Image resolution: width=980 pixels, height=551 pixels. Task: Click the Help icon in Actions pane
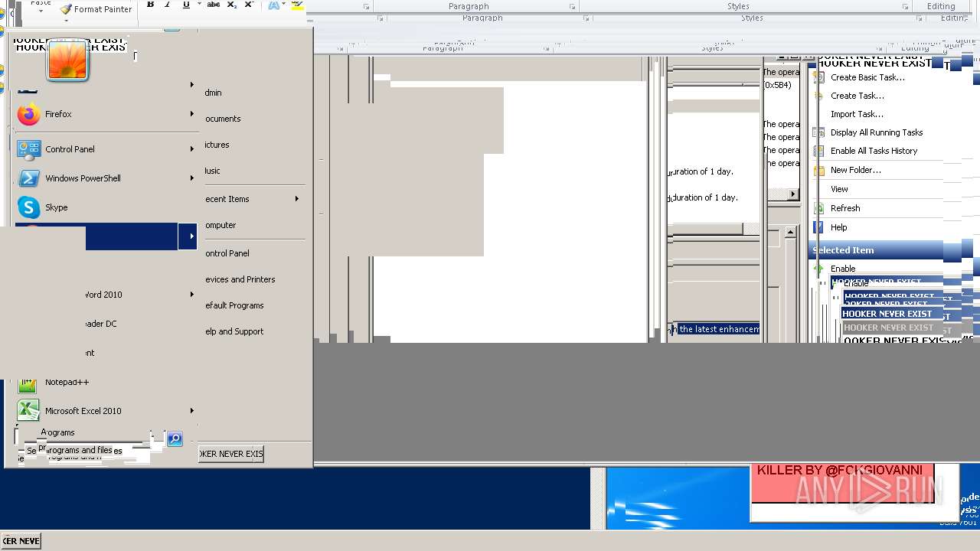click(818, 227)
